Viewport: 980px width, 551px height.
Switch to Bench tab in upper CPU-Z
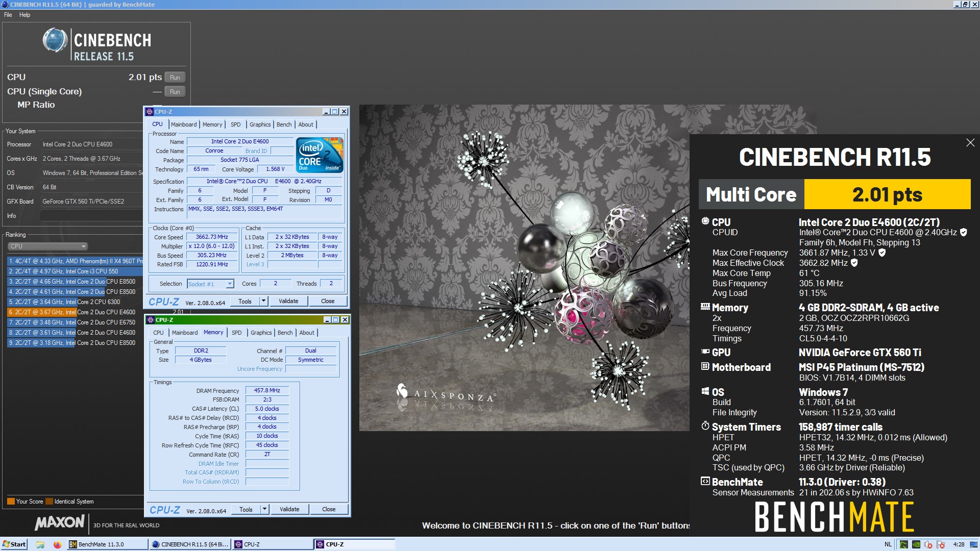(x=284, y=124)
